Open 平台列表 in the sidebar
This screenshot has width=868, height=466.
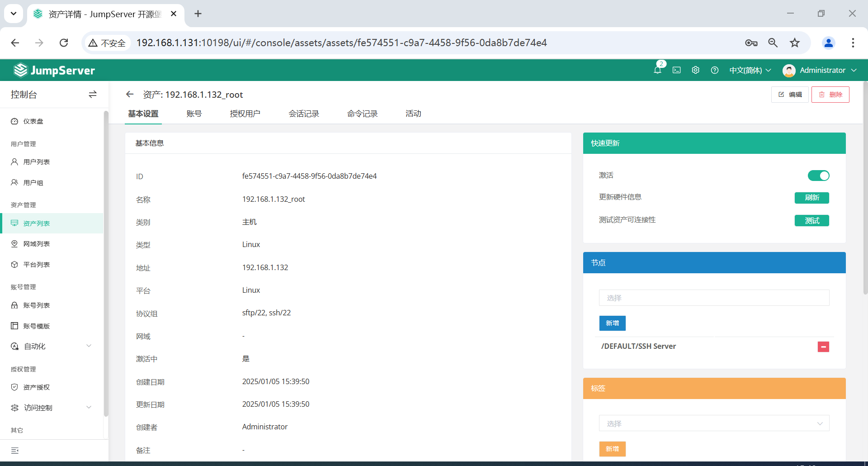tap(52, 264)
